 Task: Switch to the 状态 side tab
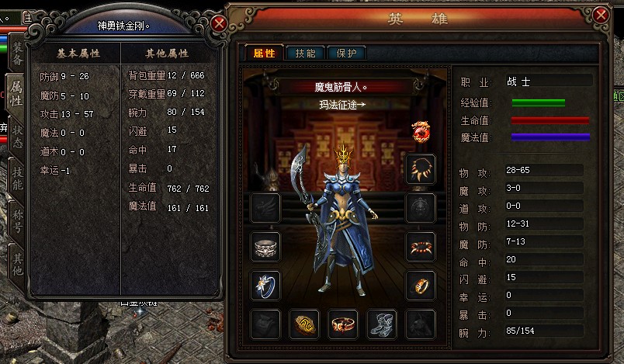[17, 137]
